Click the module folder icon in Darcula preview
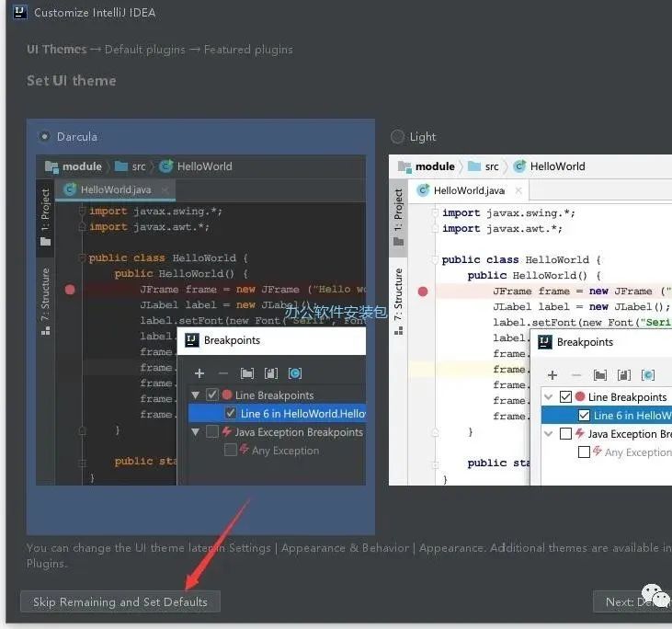This screenshot has width=672, height=629. (x=51, y=166)
